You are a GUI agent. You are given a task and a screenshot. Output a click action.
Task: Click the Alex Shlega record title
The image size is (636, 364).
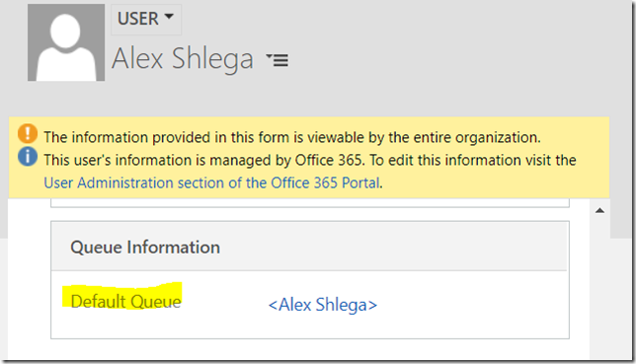pos(183,59)
